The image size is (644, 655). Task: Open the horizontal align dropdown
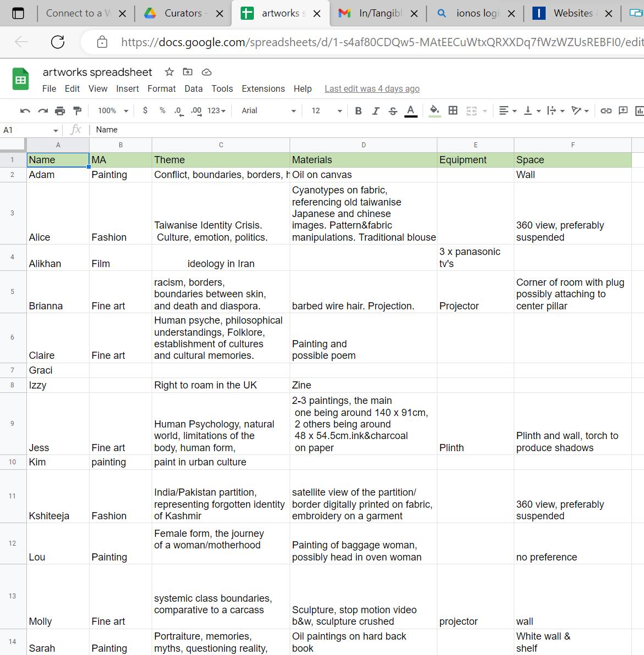click(x=508, y=110)
